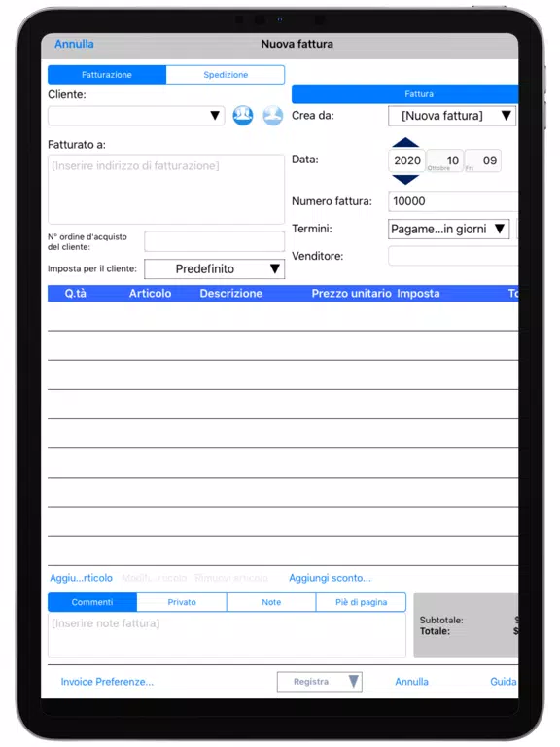Tap Annulla in the top bar
This screenshot has width=560, height=747.
coord(74,44)
